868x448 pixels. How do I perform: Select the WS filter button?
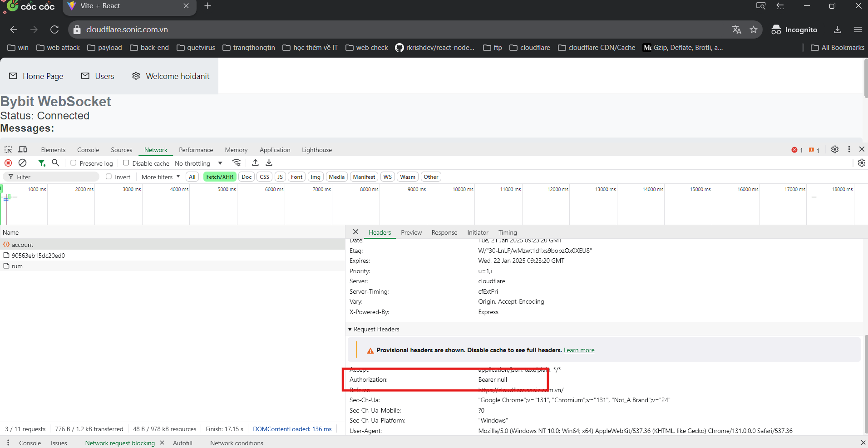click(387, 177)
